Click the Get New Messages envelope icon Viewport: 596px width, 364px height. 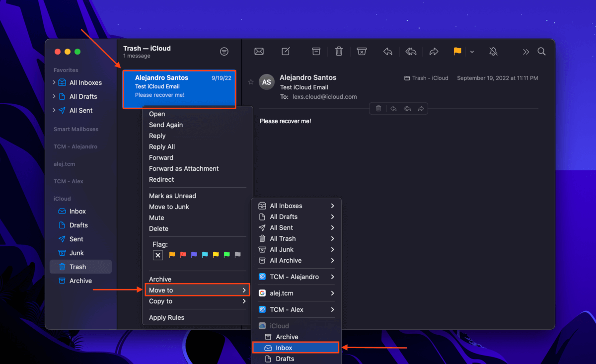coord(259,51)
